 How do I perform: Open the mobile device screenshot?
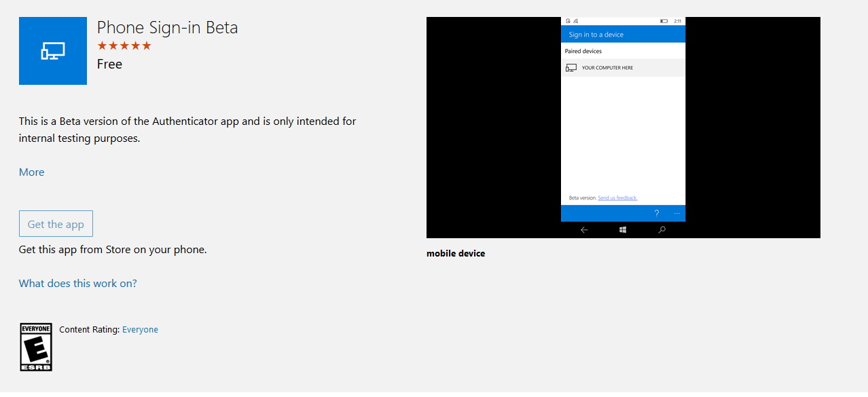[x=623, y=128]
